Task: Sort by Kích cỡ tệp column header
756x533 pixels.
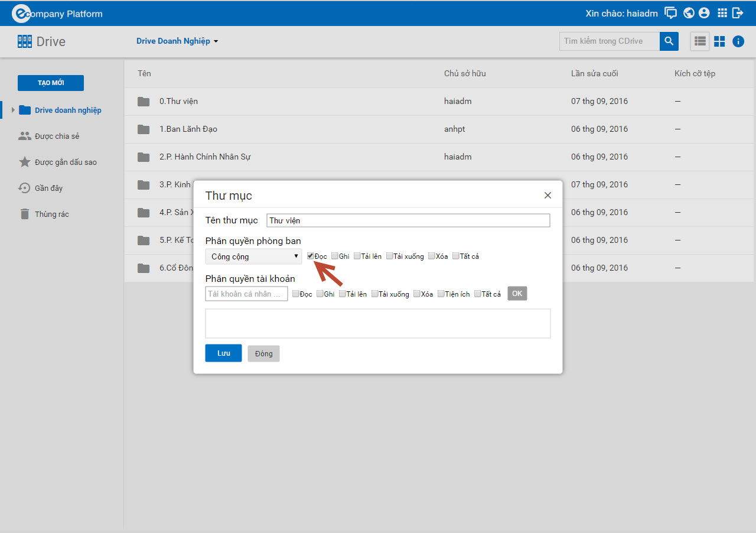Action: (x=695, y=73)
